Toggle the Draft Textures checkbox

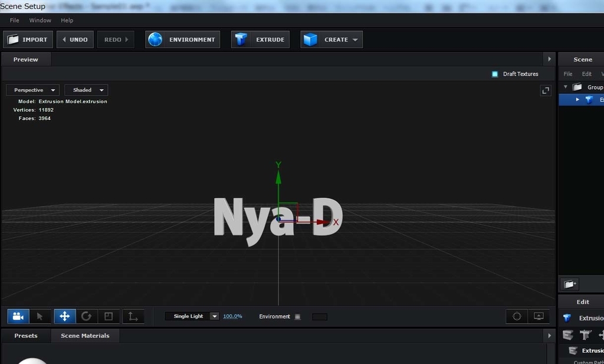click(x=495, y=74)
